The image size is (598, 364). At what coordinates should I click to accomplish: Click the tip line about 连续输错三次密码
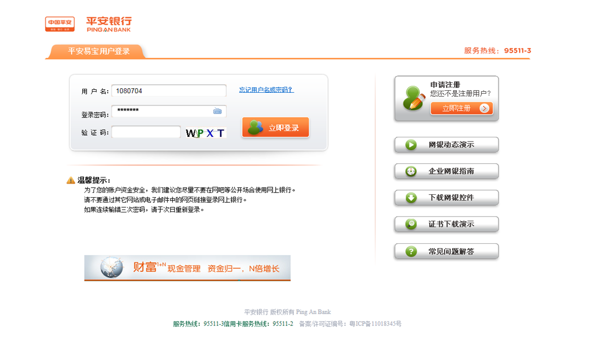click(x=144, y=210)
